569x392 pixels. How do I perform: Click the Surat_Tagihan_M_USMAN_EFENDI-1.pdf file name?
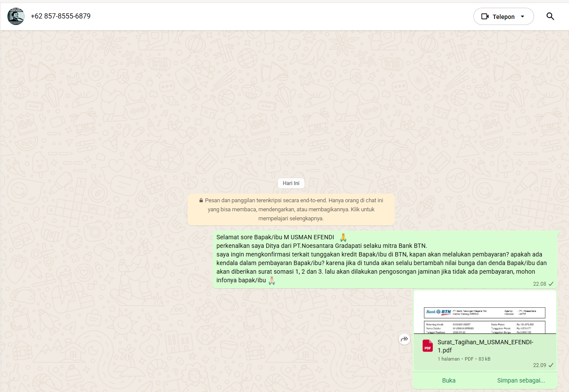point(485,346)
